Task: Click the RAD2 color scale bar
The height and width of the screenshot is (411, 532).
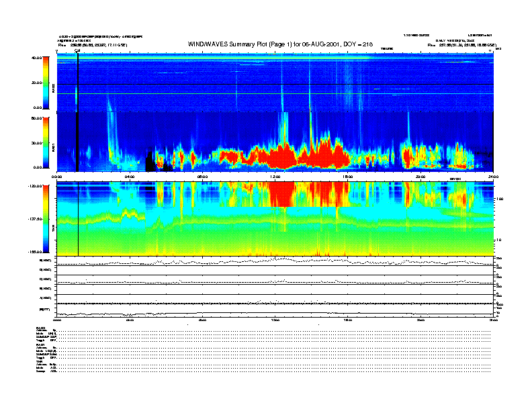Action: (46, 83)
